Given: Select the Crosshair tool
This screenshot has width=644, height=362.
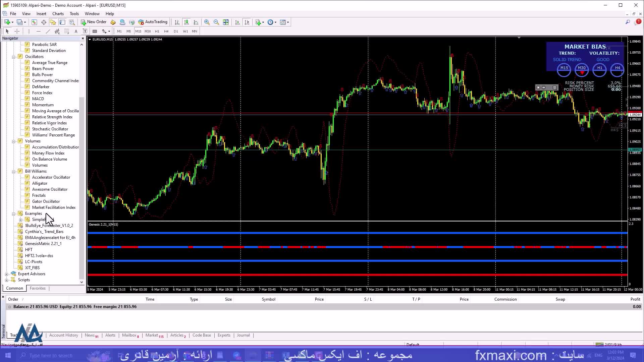Looking at the screenshot, I should tap(17, 31).
